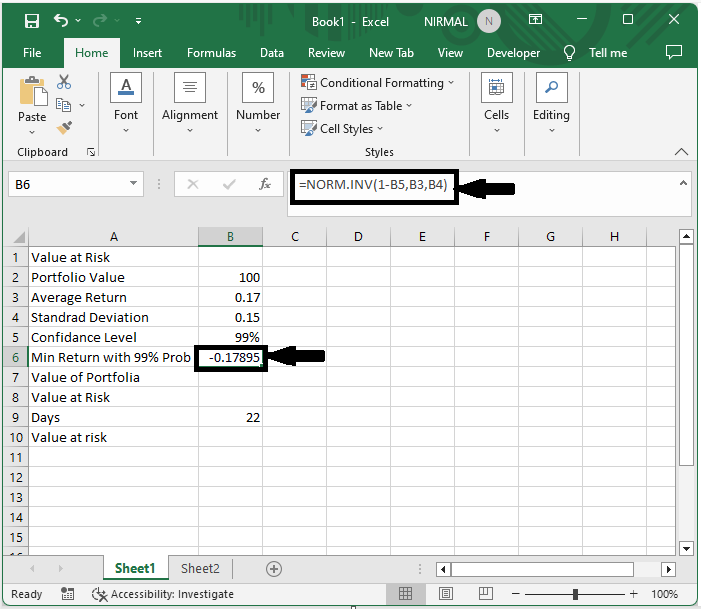The width and height of the screenshot is (701, 609).
Task: Open the File tab
Action: 32,53
